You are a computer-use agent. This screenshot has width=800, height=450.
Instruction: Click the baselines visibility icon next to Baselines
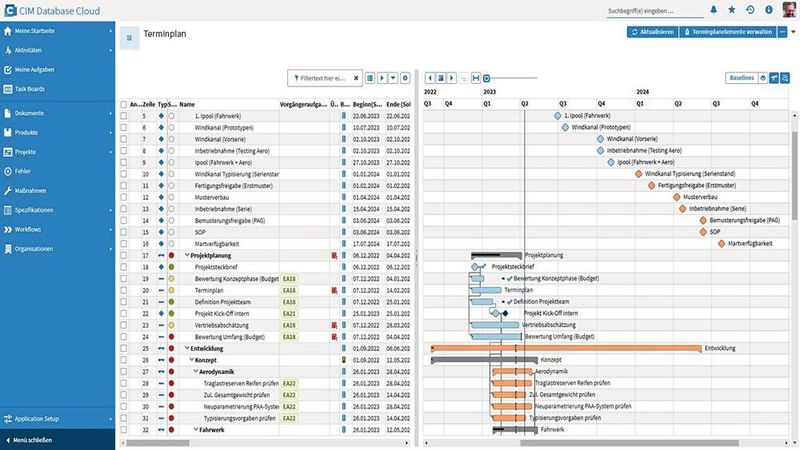pyautogui.click(x=763, y=78)
